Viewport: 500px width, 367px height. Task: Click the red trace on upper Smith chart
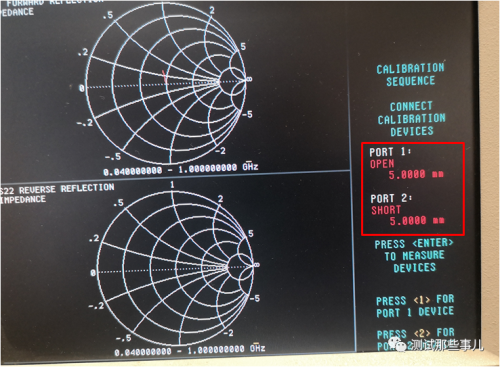(164, 77)
